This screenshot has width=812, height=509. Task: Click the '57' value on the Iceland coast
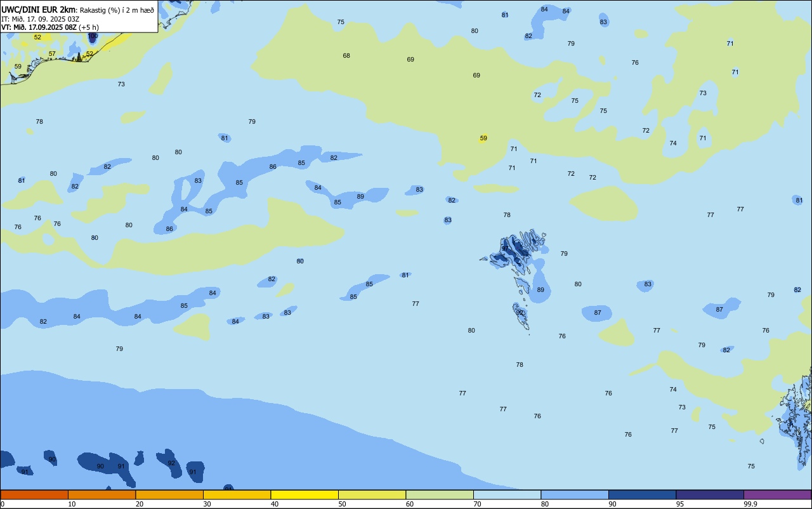tap(52, 54)
